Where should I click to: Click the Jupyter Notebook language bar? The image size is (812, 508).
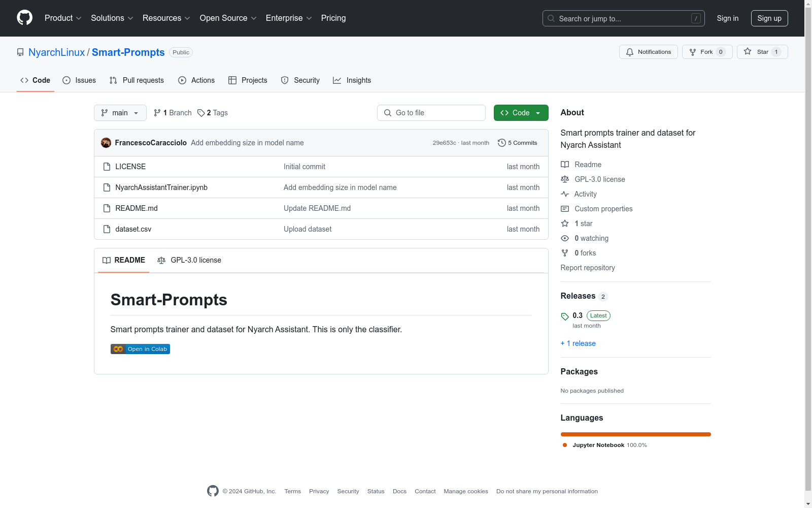point(636,434)
